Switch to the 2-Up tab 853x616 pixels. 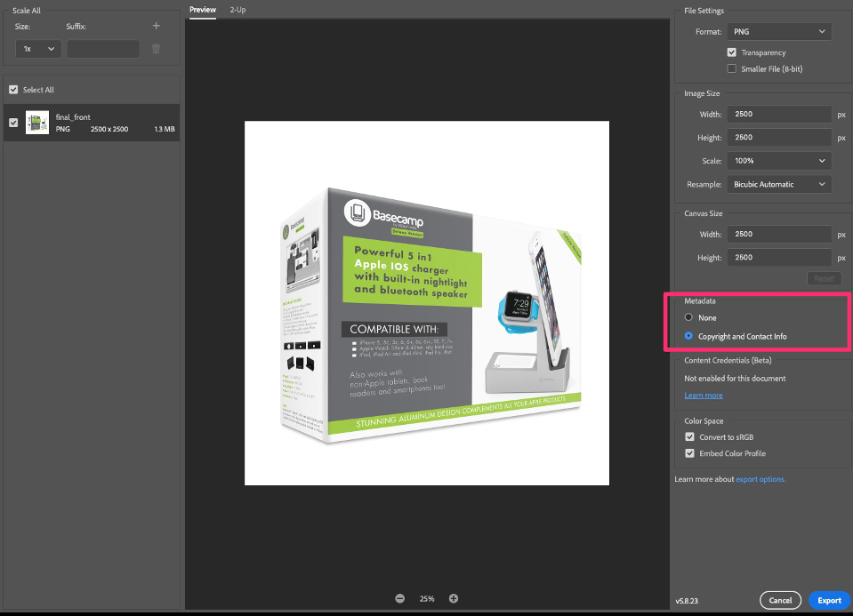tap(237, 10)
